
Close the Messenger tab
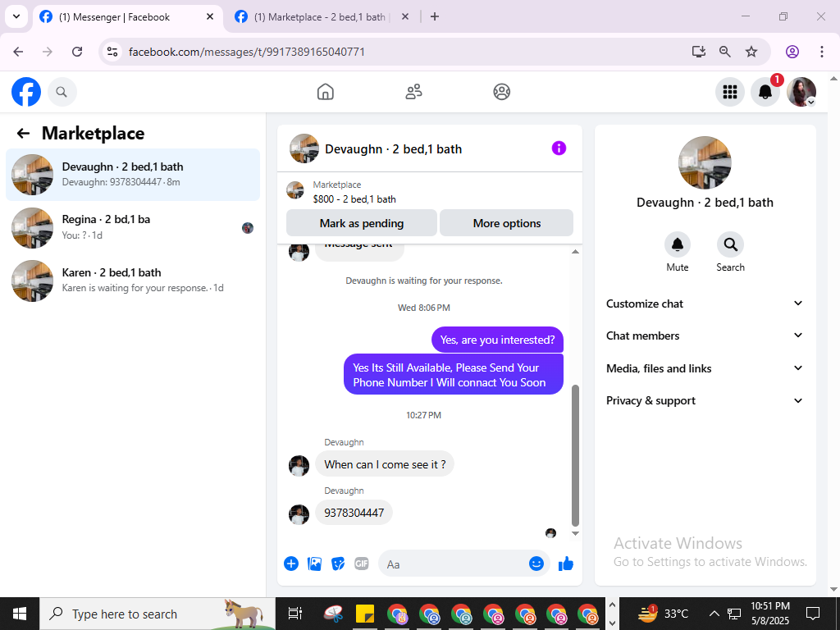point(210,16)
